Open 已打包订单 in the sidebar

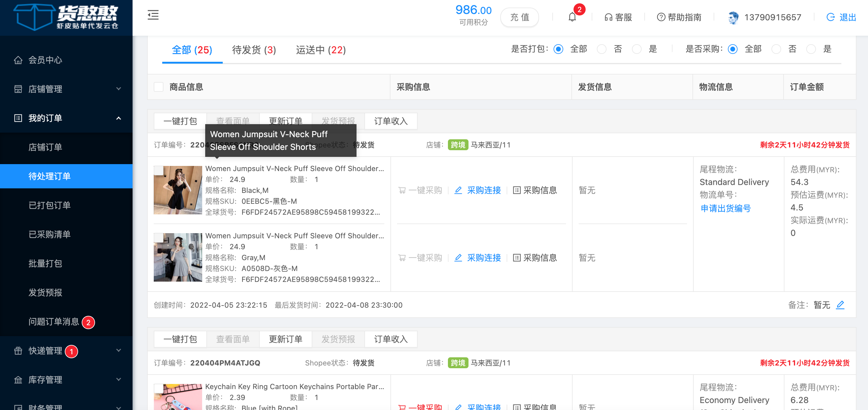[50, 205]
